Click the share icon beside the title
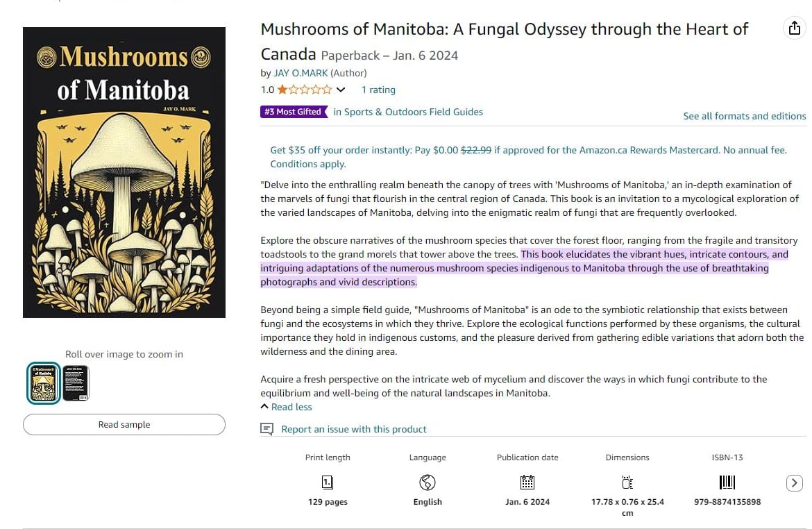 click(x=793, y=28)
